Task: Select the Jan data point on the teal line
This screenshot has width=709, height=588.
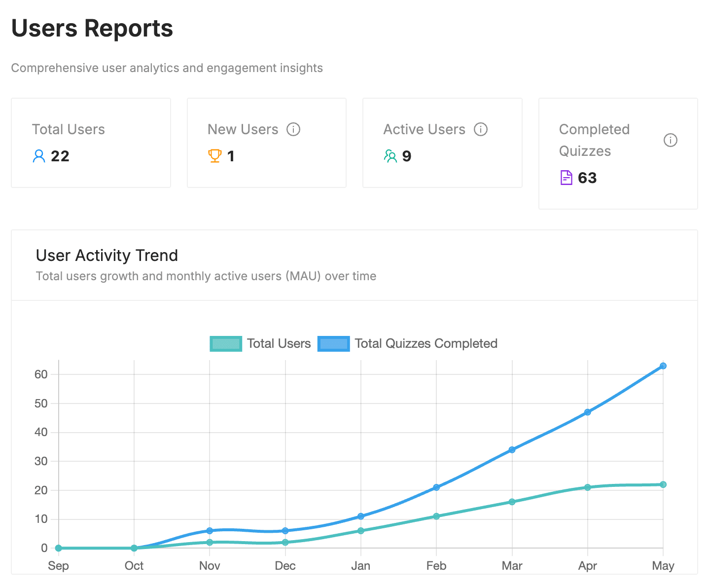Action: click(x=360, y=531)
